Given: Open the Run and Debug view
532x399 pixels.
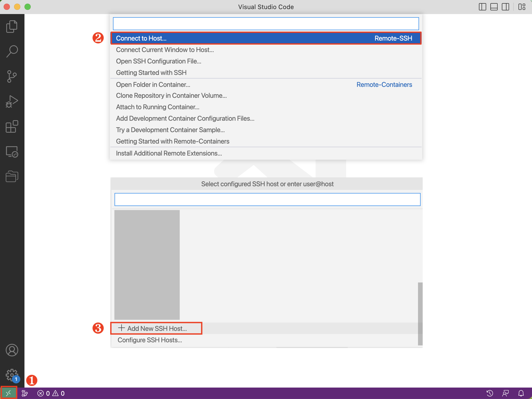Looking at the screenshot, I should pos(12,101).
